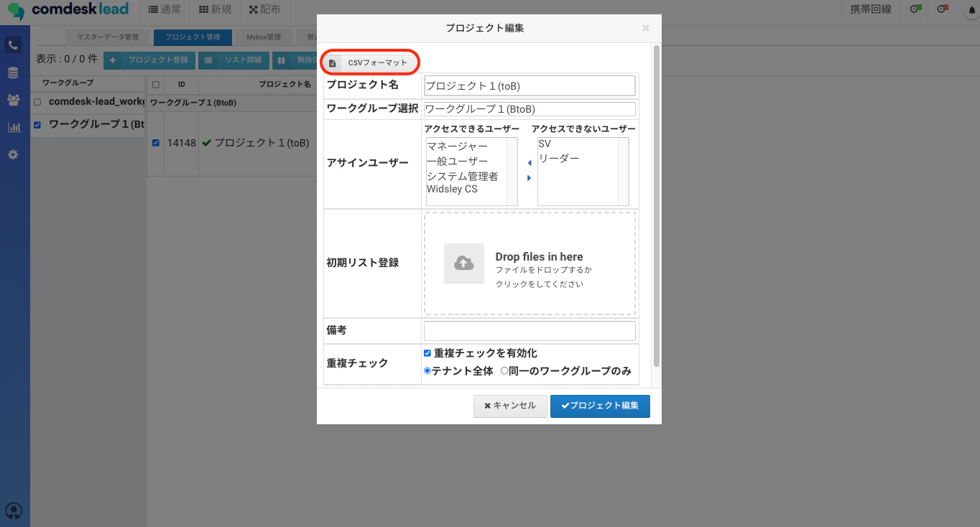Select the 同一のワークグループのみ radio button

pyautogui.click(x=504, y=371)
